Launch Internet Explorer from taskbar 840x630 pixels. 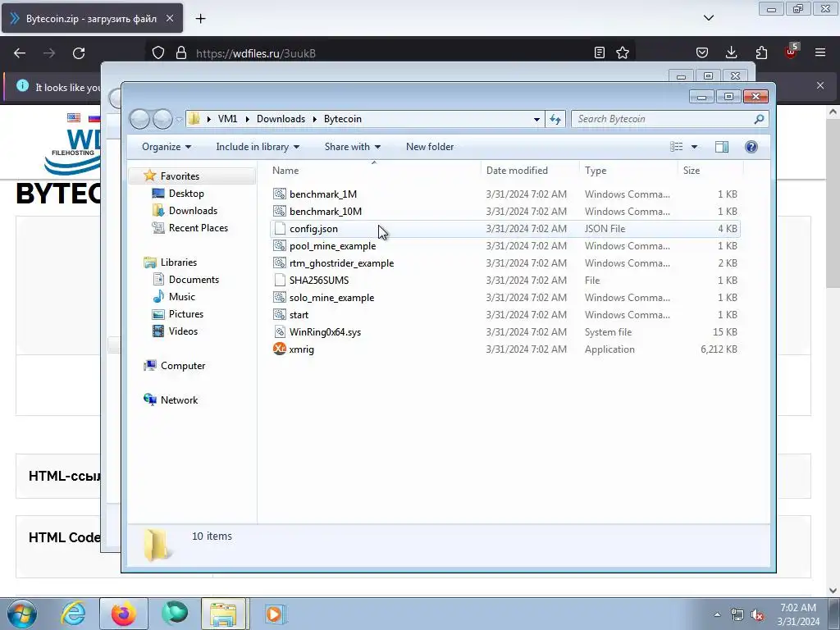pos(73,614)
